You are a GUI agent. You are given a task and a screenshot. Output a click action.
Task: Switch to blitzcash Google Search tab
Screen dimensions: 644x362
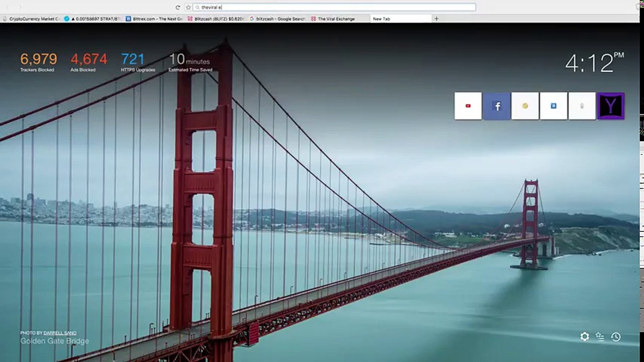278,19
